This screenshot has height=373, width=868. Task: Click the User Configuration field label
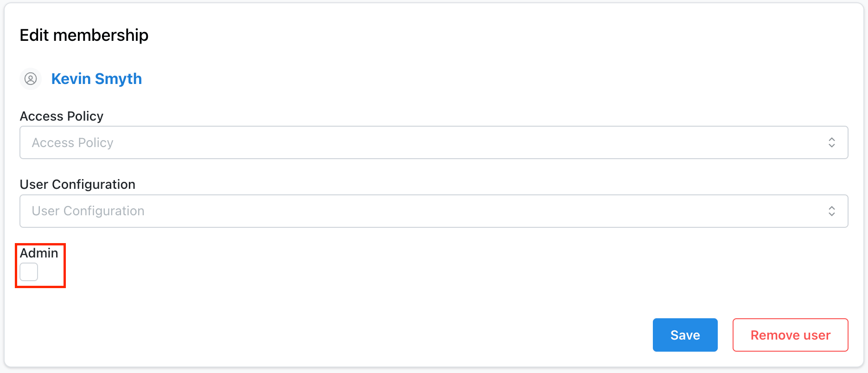(77, 185)
